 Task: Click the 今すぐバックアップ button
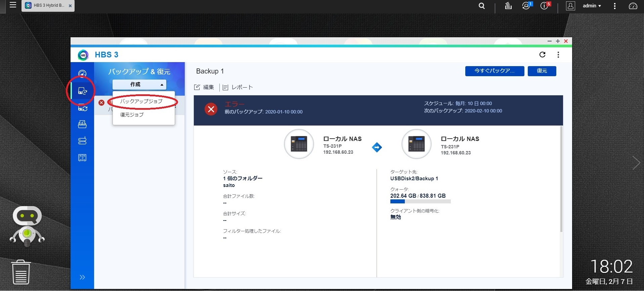495,71
